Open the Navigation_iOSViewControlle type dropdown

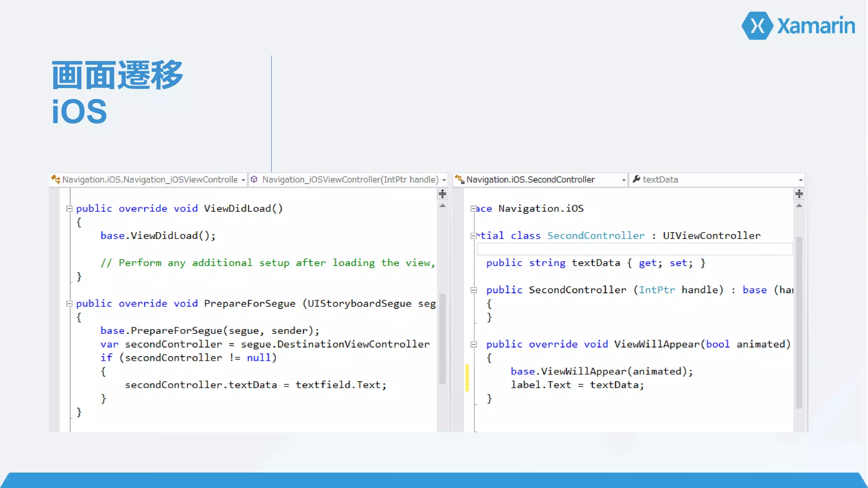(x=243, y=180)
